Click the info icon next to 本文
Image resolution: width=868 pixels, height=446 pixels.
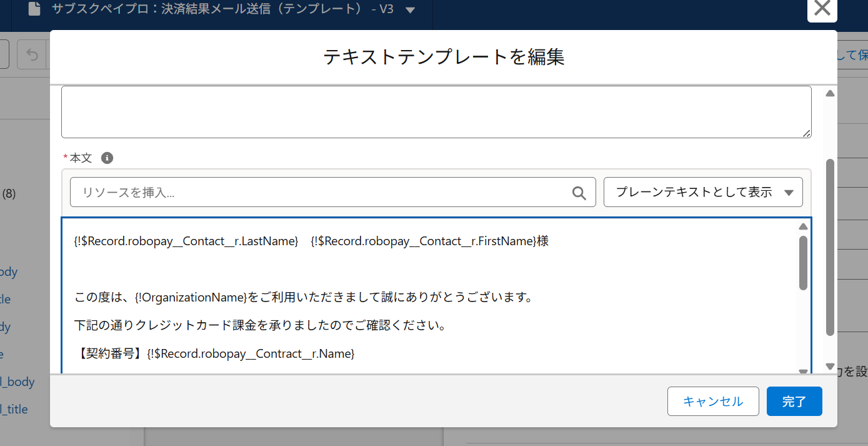(107, 158)
